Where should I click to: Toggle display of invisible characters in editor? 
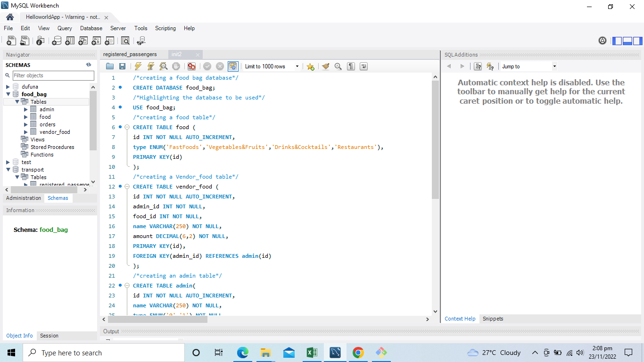click(x=351, y=66)
